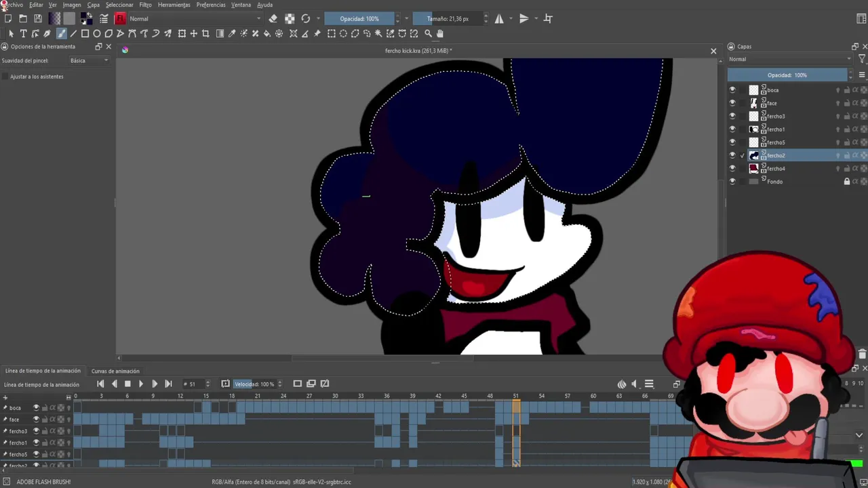868x488 pixels.
Task: Switch to 'Curvas de animación' tab
Action: [x=115, y=371]
